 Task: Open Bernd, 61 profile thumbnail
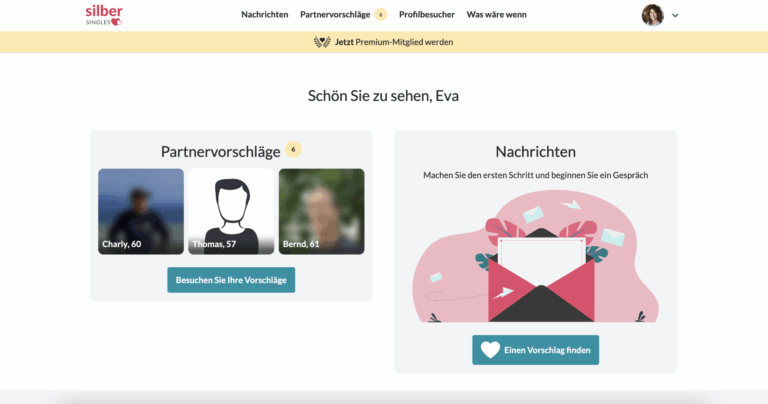(321, 212)
